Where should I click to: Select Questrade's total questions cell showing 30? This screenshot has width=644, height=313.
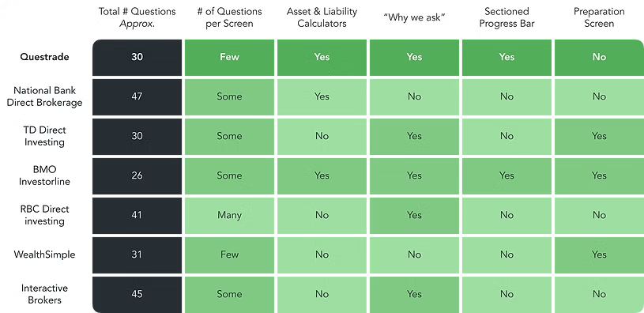[137, 58]
